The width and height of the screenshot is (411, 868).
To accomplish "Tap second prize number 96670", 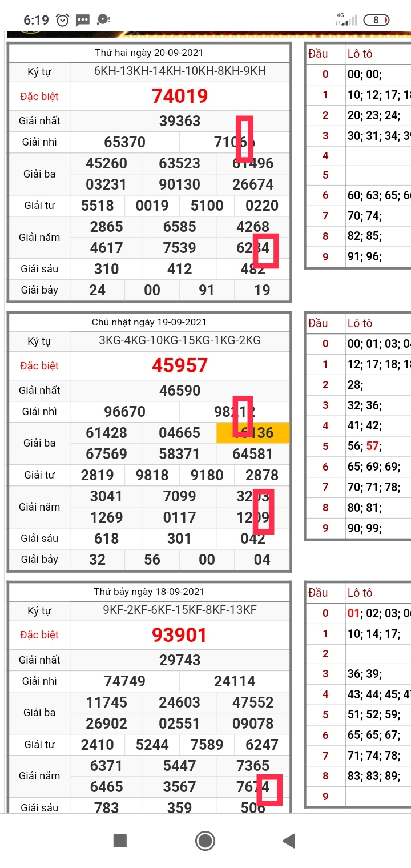I will tap(125, 412).
